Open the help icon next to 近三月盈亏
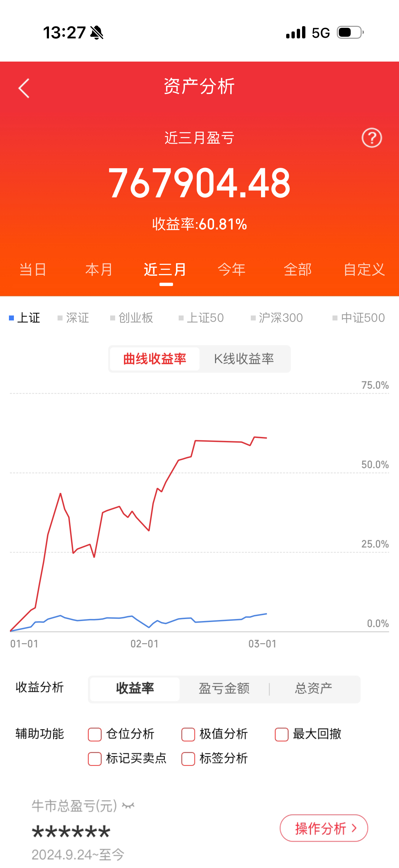The width and height of the screenshot is (399, 868). point(372,138)
